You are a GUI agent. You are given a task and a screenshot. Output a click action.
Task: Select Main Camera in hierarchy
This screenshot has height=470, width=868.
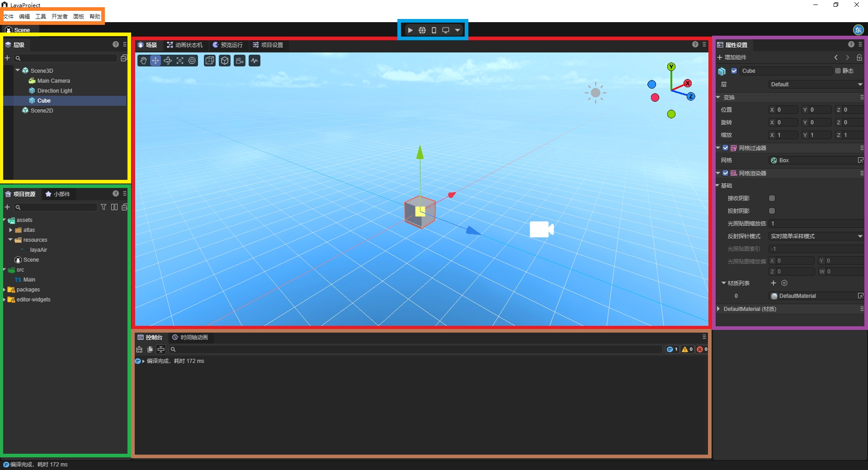(x=53, y=81)
